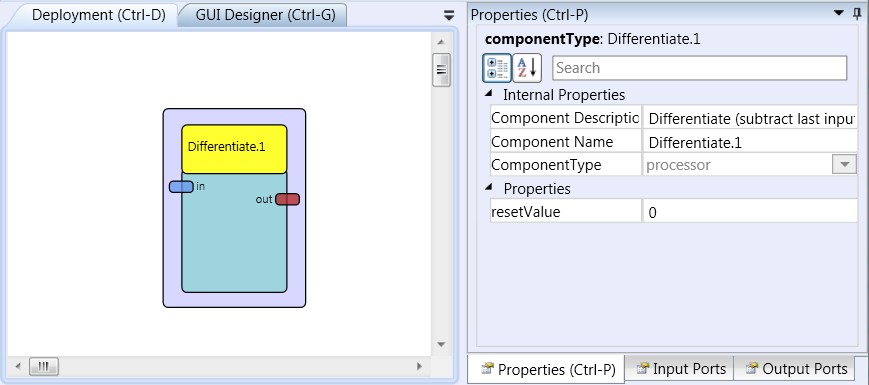
Task: Collapse the Properties section
Action: [488, 187]
